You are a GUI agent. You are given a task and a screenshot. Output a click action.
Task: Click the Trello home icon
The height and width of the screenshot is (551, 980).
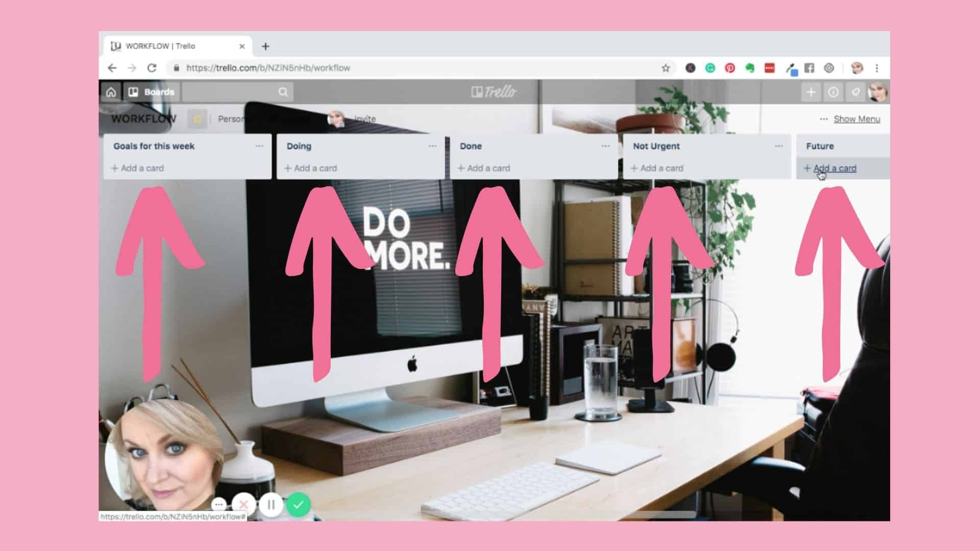110,91
